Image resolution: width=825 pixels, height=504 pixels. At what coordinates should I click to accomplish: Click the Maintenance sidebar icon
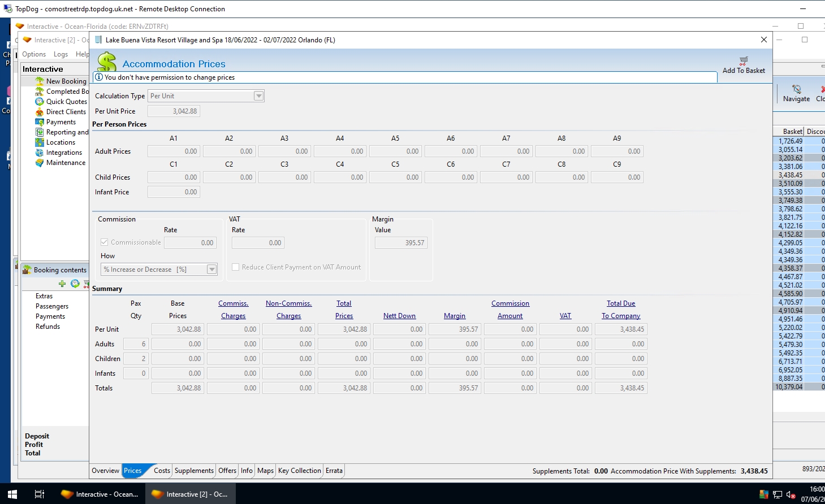click(40, 163)
